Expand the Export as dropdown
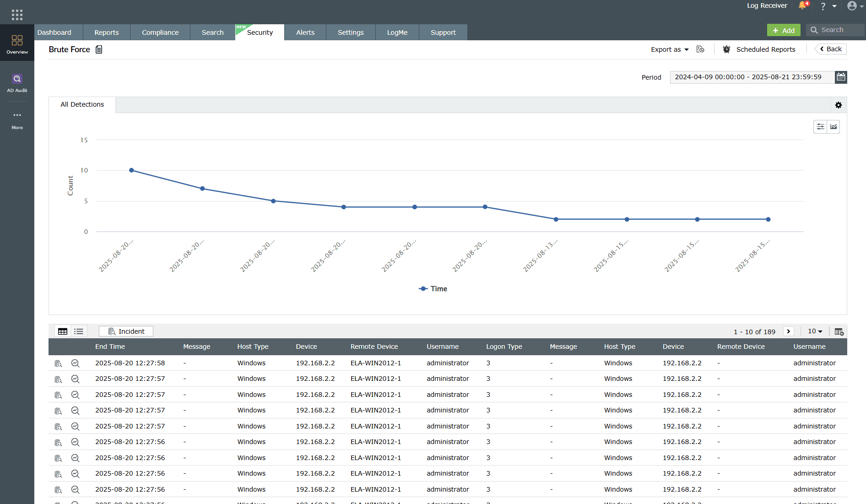 [x=670, y=49]
